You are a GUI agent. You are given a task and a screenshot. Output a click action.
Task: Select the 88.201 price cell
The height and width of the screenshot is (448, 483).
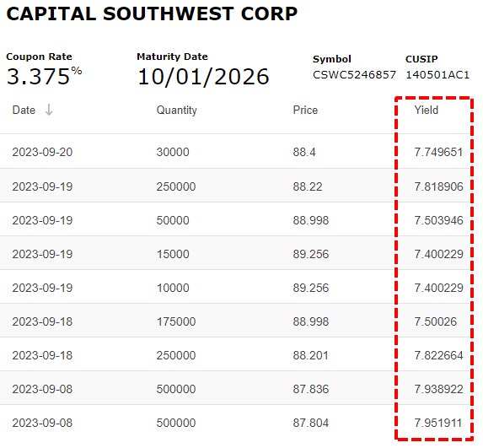310,355
